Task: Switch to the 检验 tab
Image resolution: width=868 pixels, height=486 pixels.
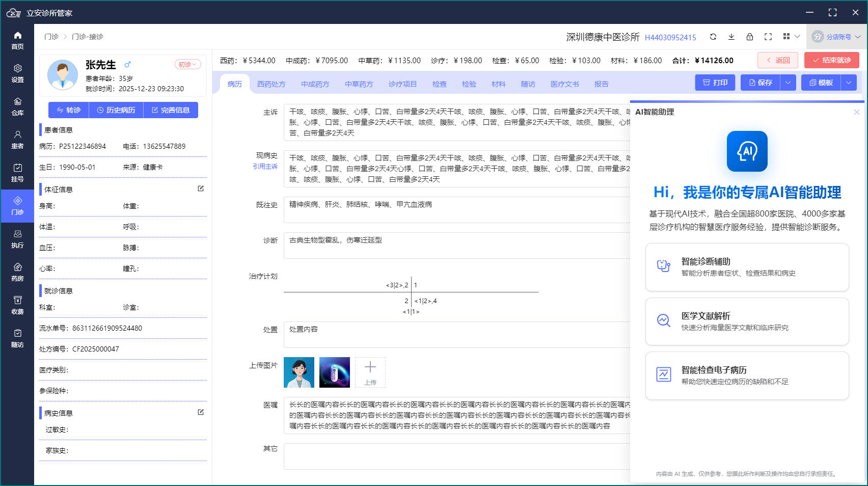Action: (x=469, y=84)
